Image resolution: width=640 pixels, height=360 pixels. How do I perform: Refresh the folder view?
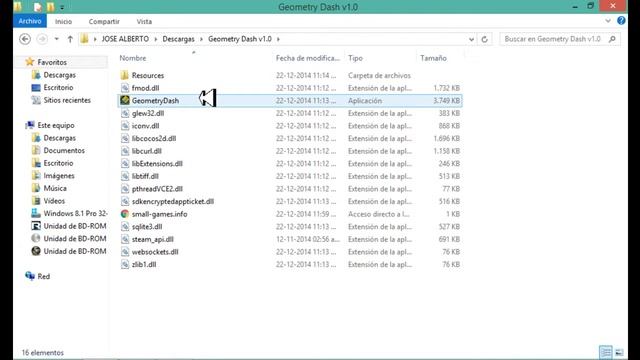[x=484, y=39]
